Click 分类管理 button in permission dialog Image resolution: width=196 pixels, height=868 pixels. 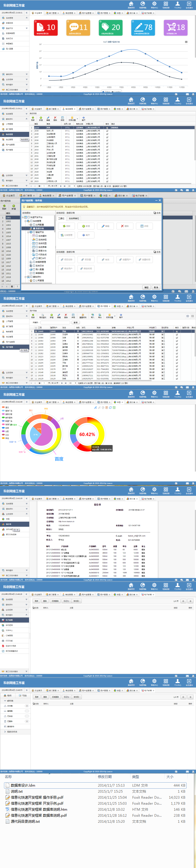tap(67, 235)
